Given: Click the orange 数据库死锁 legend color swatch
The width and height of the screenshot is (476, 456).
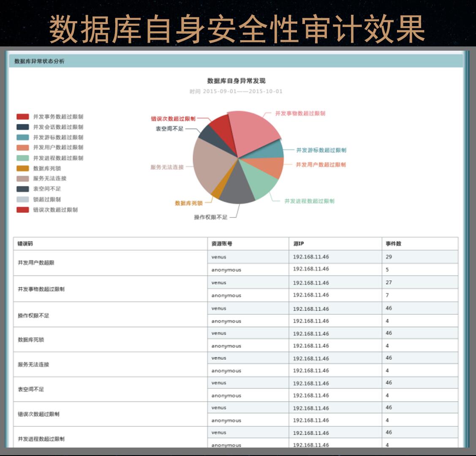Looking at the screenshot, I should (x=23, y=168).
